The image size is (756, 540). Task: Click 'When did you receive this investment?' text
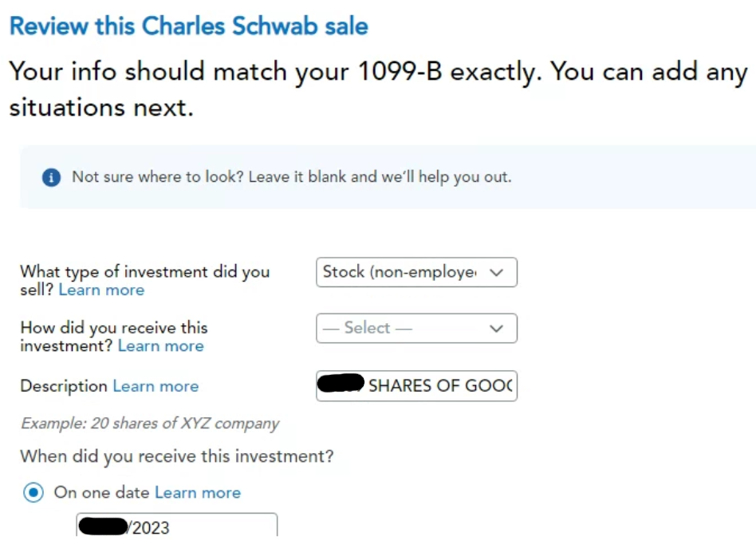177,456
